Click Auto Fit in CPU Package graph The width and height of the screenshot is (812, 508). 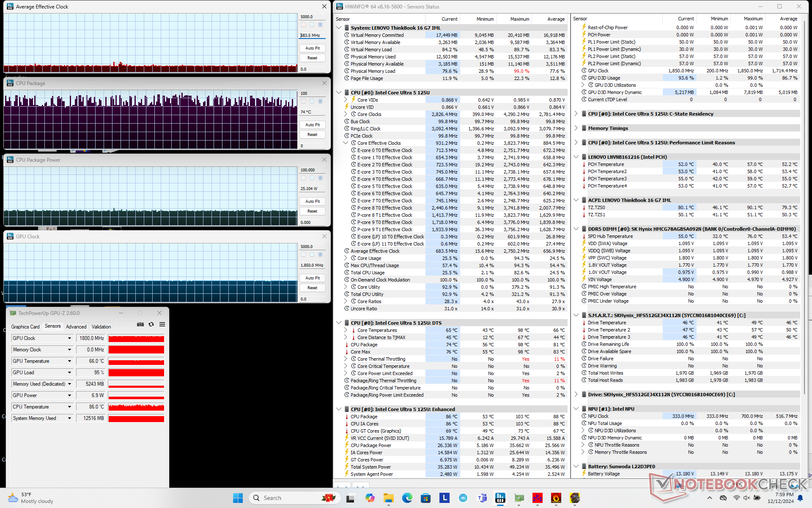[x=313, y=125]
